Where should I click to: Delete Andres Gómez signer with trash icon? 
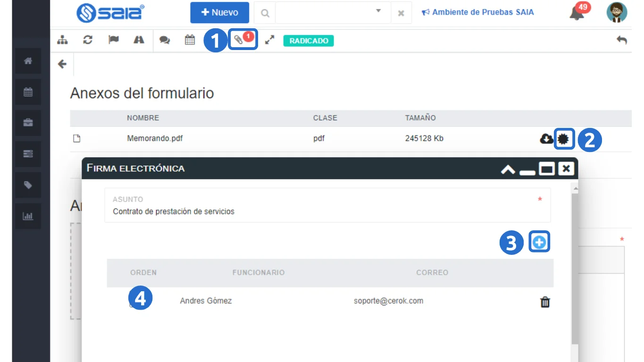pos(545,302)
